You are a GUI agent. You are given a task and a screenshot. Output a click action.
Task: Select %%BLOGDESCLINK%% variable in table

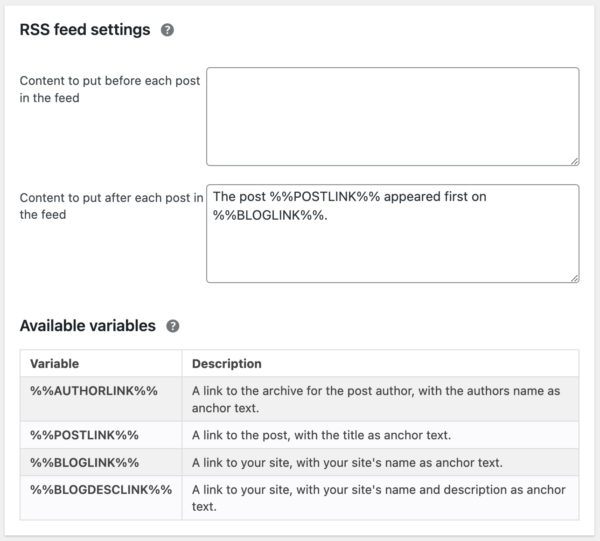[x=101, y=489]
